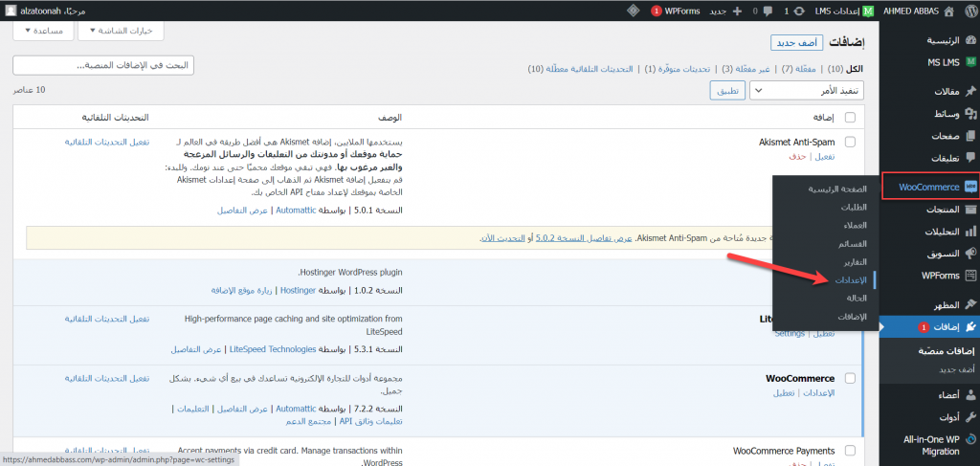This screenshot has height=466, width=980.
Task: Choose الحالة in the WooCommerce flyout
Action: (857, 299)
